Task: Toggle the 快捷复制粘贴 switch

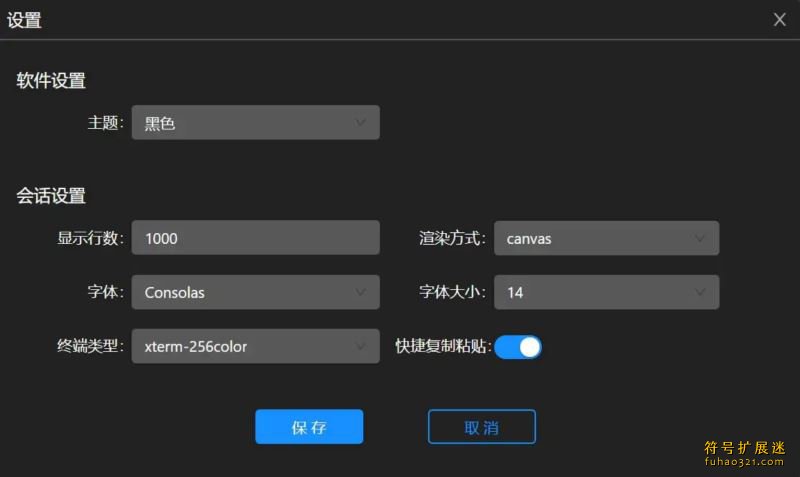Action: click(x=518, y=347)
